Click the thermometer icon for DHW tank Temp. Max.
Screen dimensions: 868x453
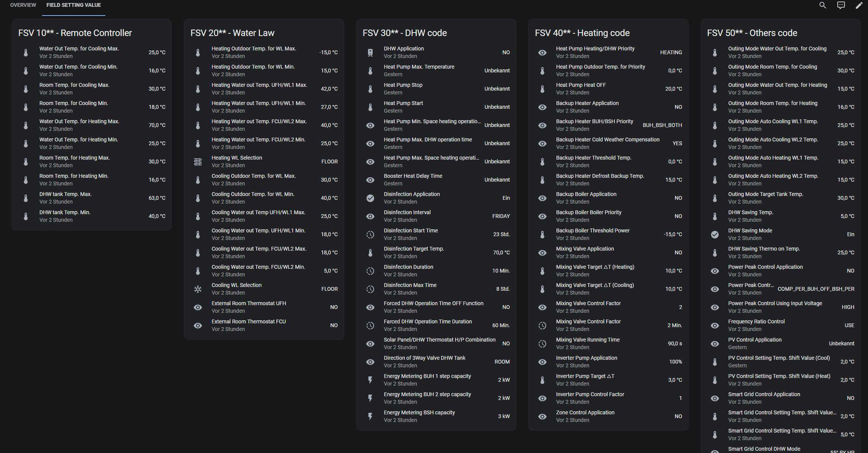pos(26,198)
